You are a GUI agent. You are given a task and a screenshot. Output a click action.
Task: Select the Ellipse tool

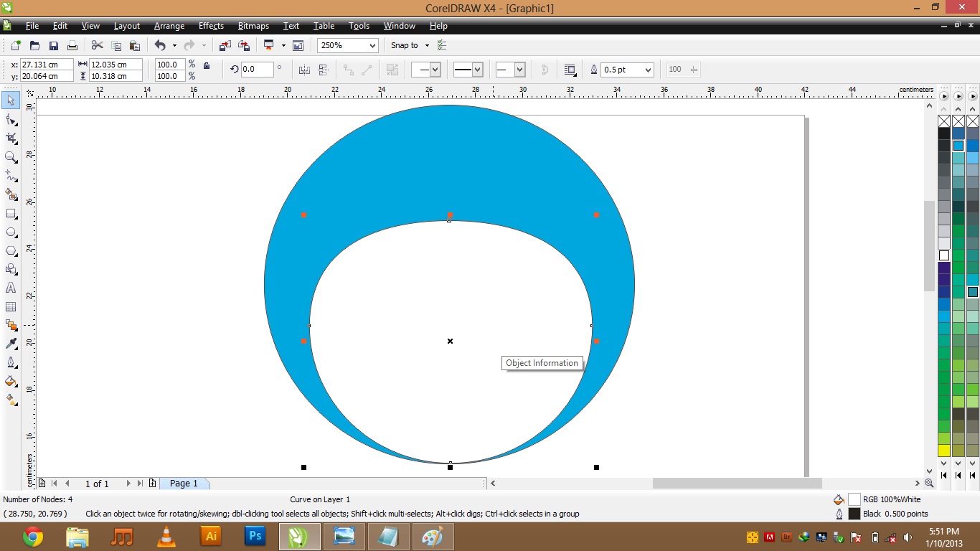(11, 232)
